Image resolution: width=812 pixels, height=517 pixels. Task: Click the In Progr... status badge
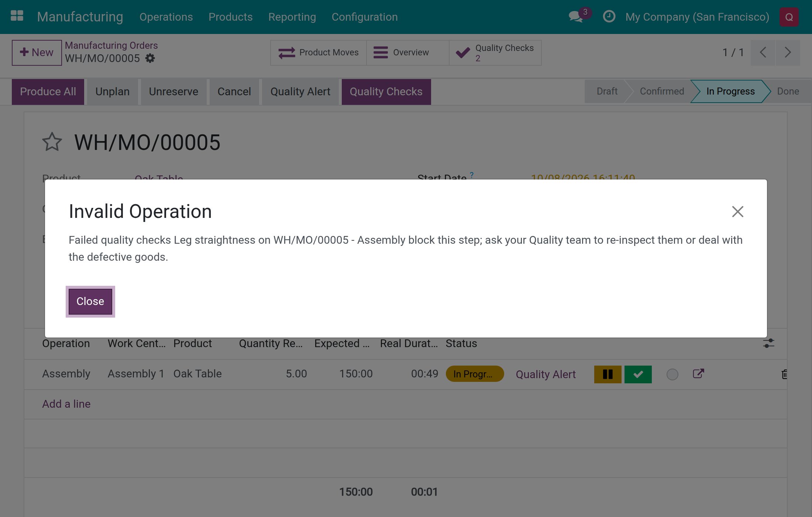pyautogui.click(x=475, y=374)
